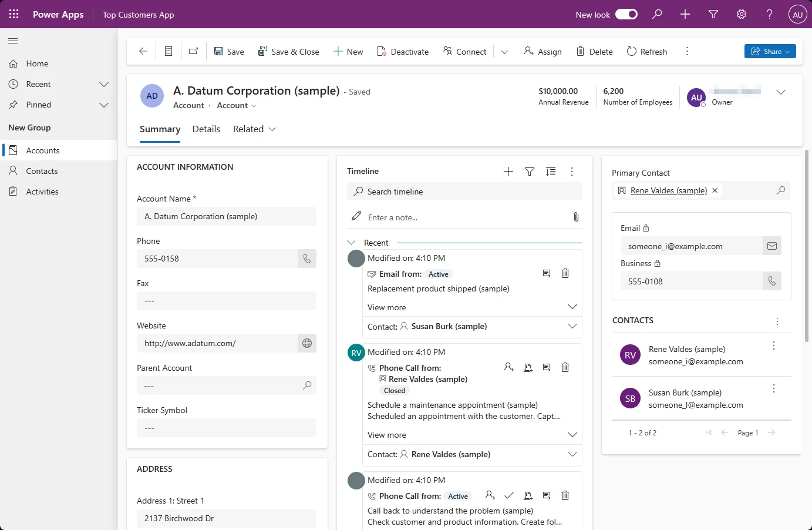
Task: Send email via envelope icon next to someone_i@example.com
Action: 772,246
